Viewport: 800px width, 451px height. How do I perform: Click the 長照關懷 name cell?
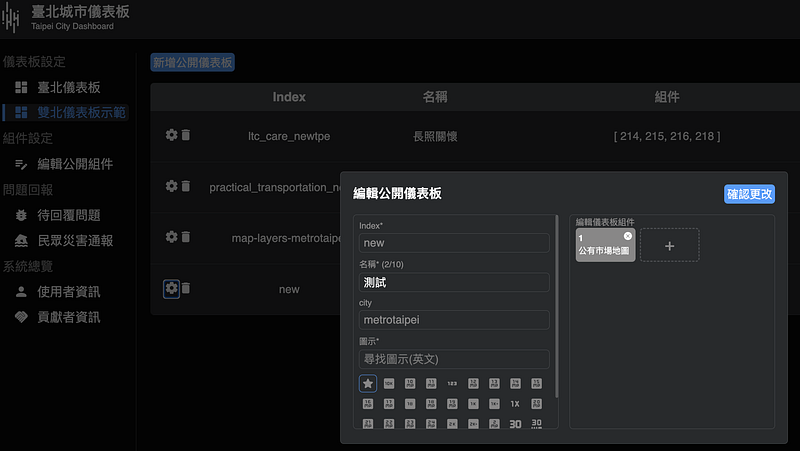tap(435, 136)
